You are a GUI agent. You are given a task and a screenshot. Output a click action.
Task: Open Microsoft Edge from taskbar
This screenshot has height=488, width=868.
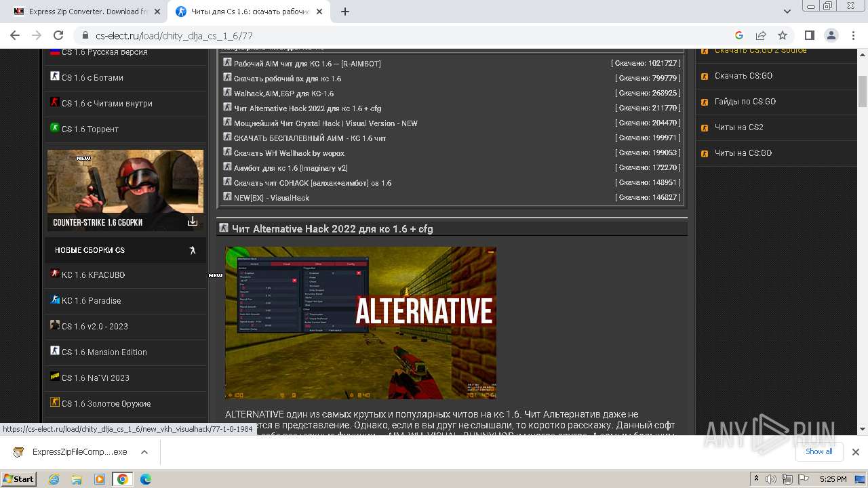tap(146, 479)
